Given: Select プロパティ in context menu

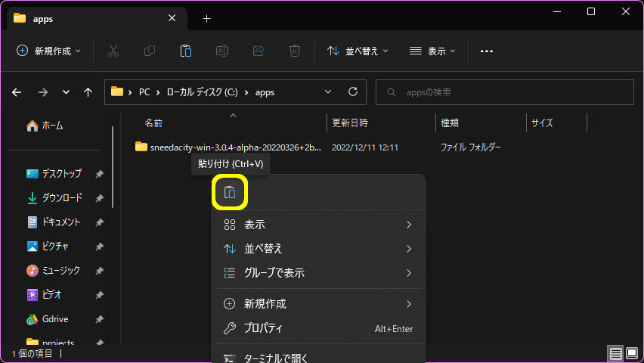Looking at the screenshot, I should tap(319, 328).
